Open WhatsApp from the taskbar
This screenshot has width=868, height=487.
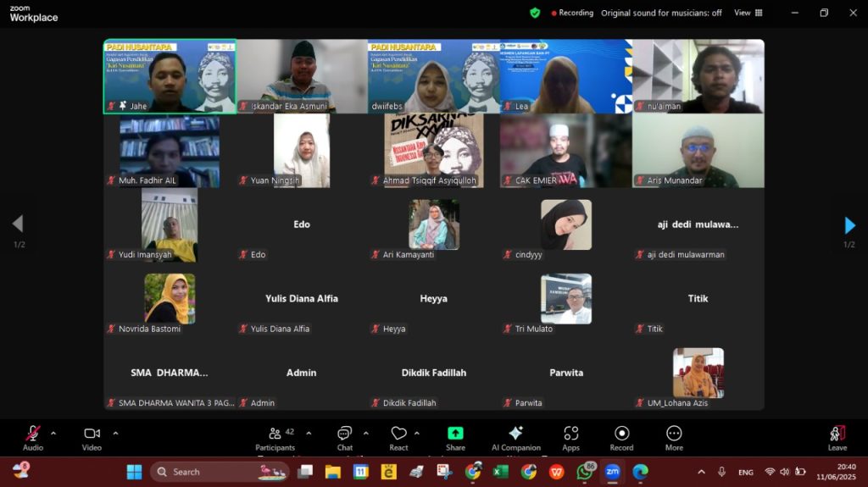click(585, 472)
